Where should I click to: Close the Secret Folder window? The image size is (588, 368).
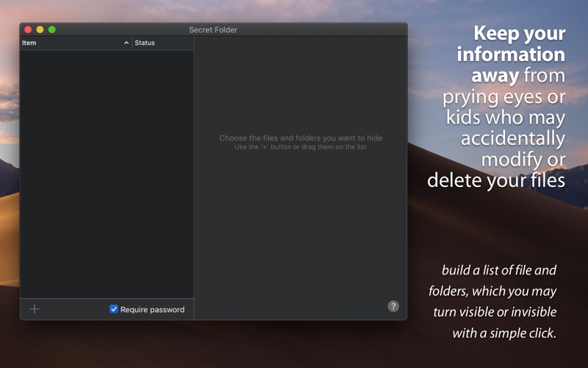click(x=28, y=29)
